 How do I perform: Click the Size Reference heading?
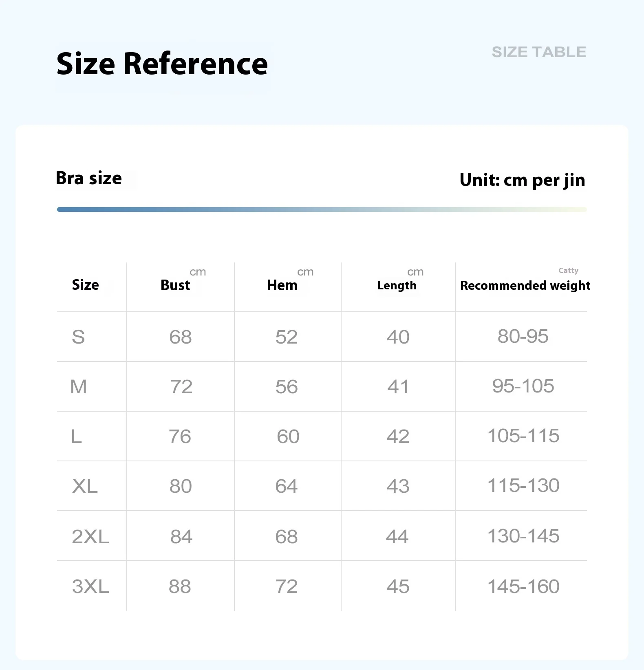[162, 64]
